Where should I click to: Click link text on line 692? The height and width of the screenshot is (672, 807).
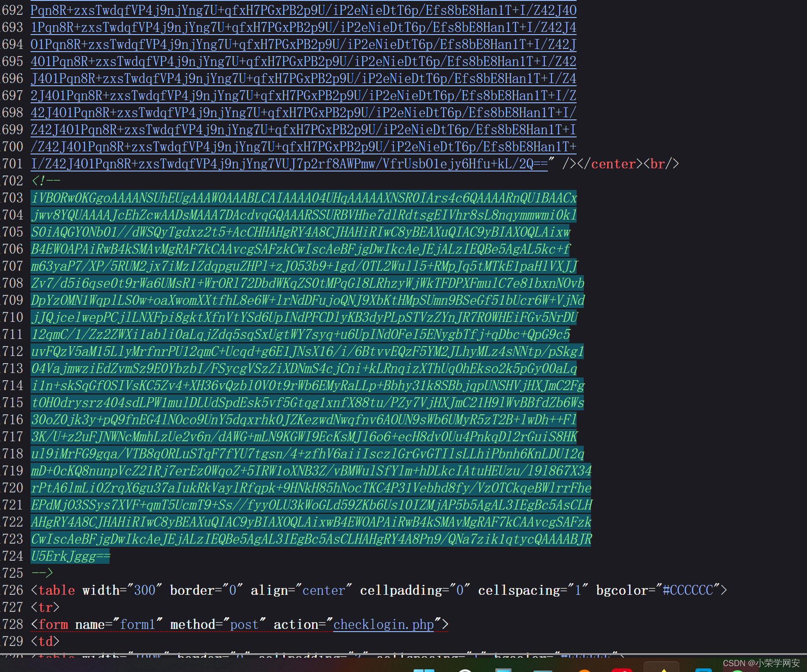click(304, 10)
